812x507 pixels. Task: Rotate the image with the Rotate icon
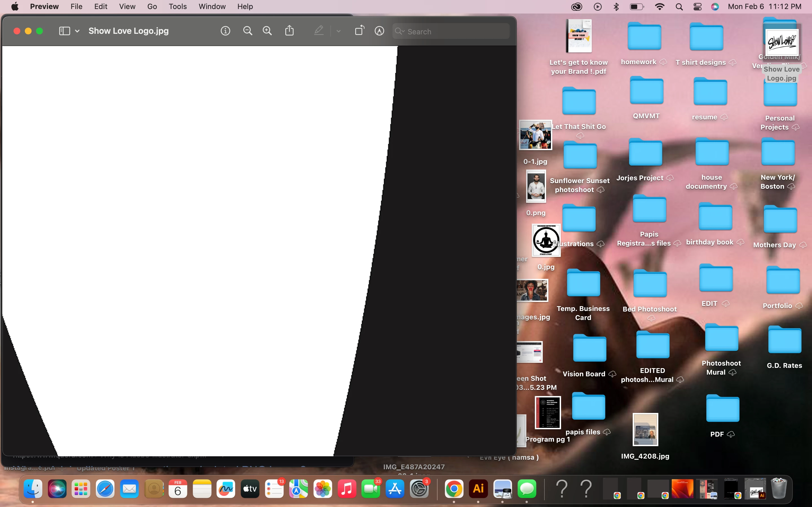(359, 30)
